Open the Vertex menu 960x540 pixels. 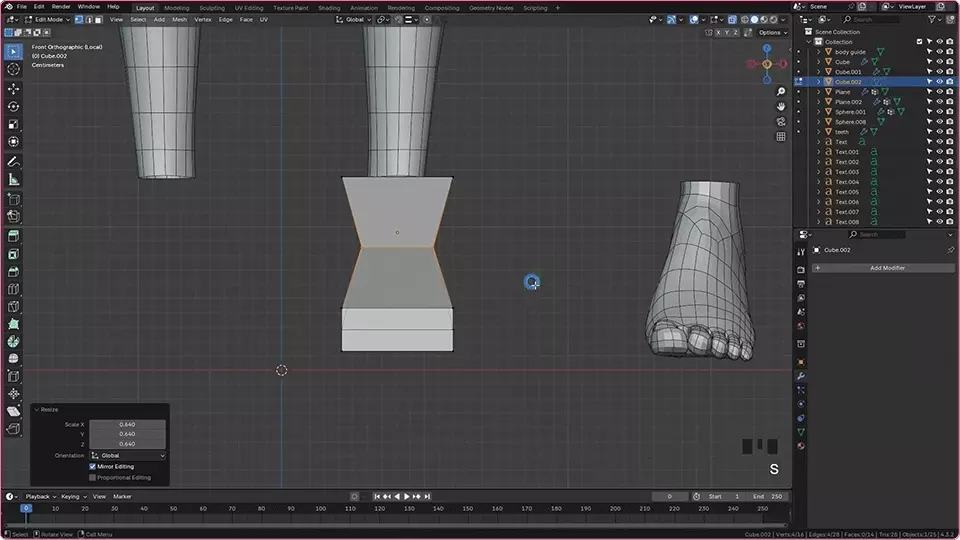click(x=203, y=20)
